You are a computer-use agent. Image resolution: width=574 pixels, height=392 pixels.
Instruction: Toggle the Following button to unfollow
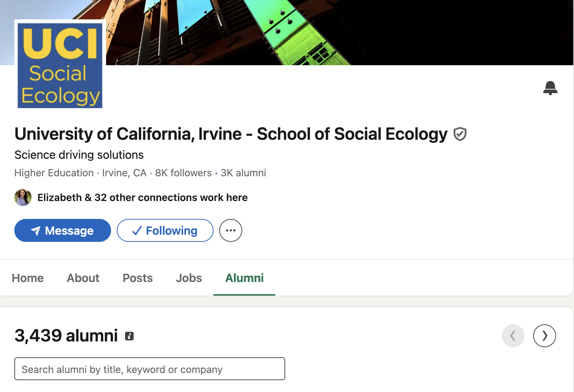pos(165,230)
